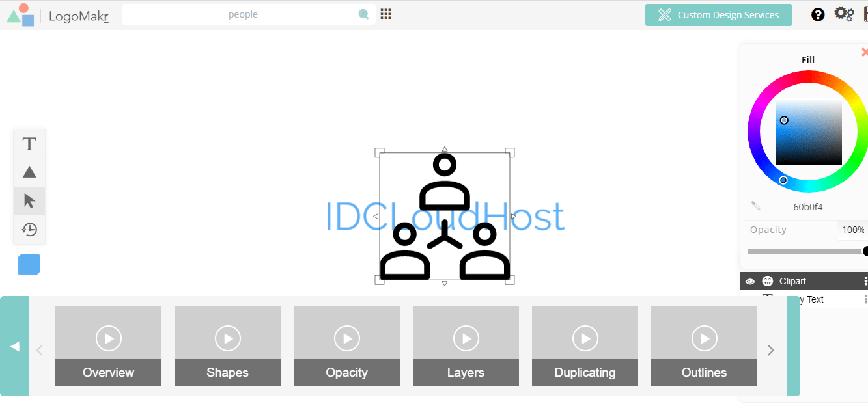Pick color with the eyedropper icon

coord(756,206)
